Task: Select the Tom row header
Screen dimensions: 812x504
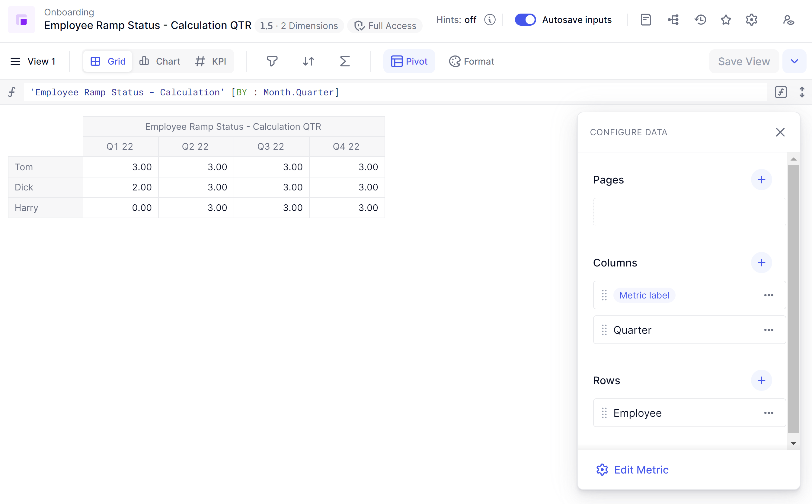Action: (45, 167)
